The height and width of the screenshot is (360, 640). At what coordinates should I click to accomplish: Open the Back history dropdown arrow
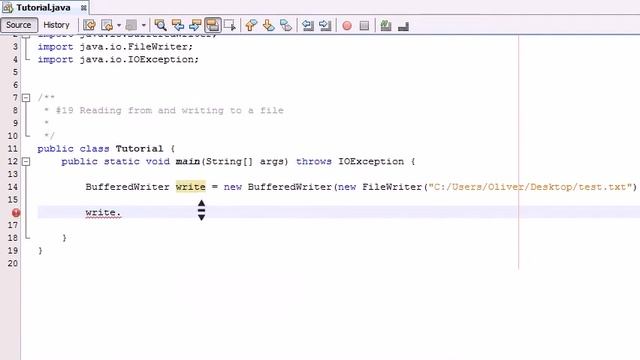click(119, 25)
